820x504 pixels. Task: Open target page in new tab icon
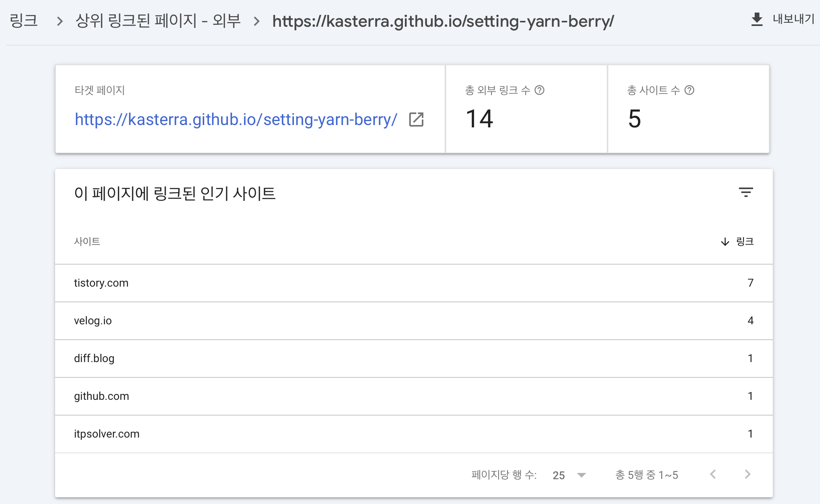(x=416, y=120)
